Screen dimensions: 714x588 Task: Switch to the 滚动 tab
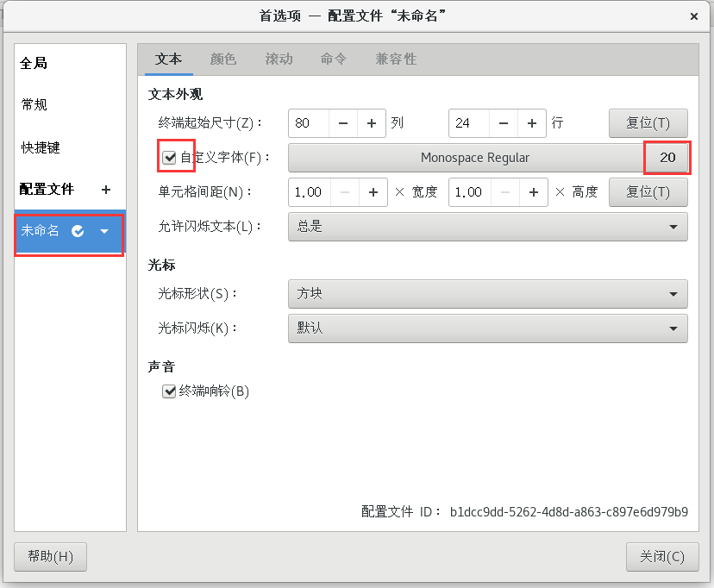coord(279,59)
